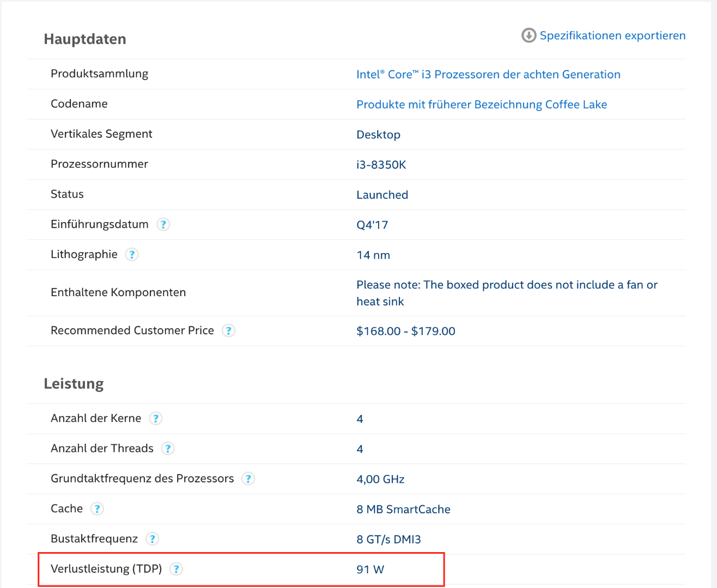Click the export download arrow icon
Screen dimensions: 717x588
(x=528, y=35)
